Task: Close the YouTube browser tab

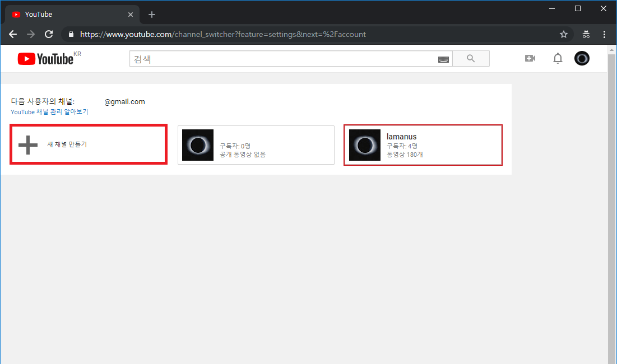Action: 131,15
